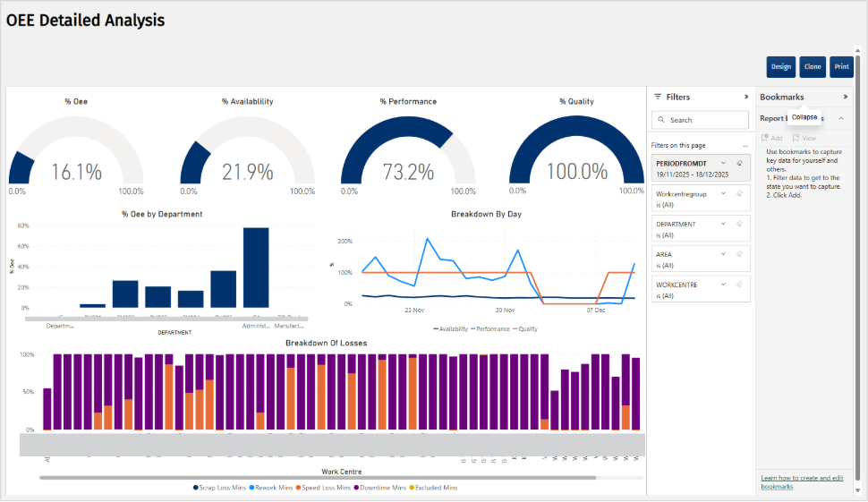Clear the DEPARTMENT filter with eraser icon
This screenshot has height=502, width=868.
[739, 224]
